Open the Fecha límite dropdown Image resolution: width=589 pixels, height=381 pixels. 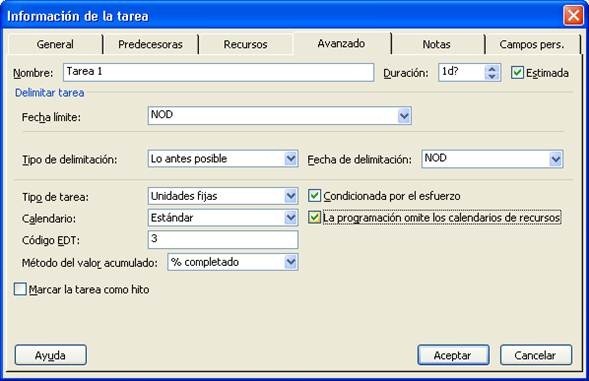[404, 116]
